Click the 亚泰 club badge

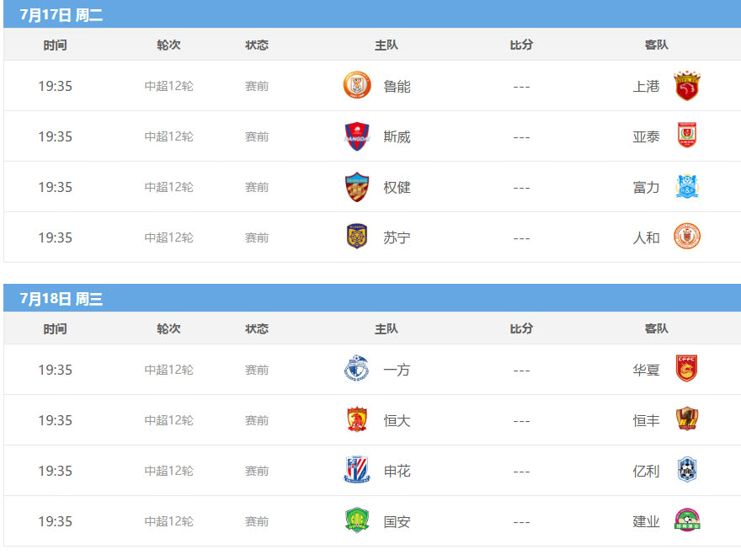687,136
